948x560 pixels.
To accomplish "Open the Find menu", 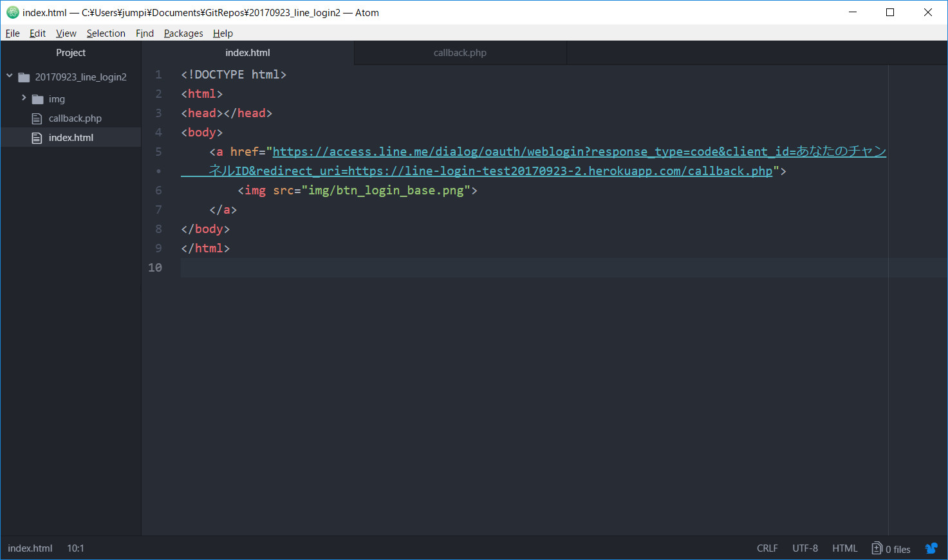I will coord(145,33).
